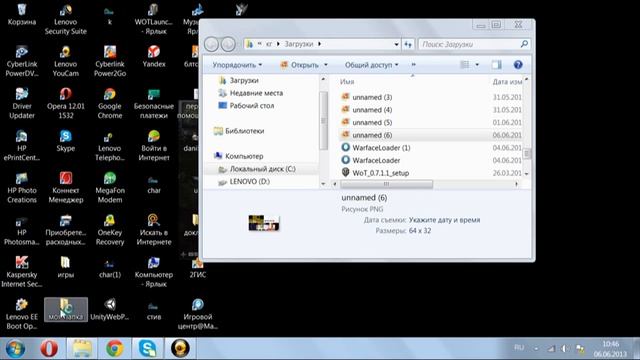This screenshot has width=640, height=360.
Task: Open OneKey Recovery desktop icon
Action: point(109,229)
